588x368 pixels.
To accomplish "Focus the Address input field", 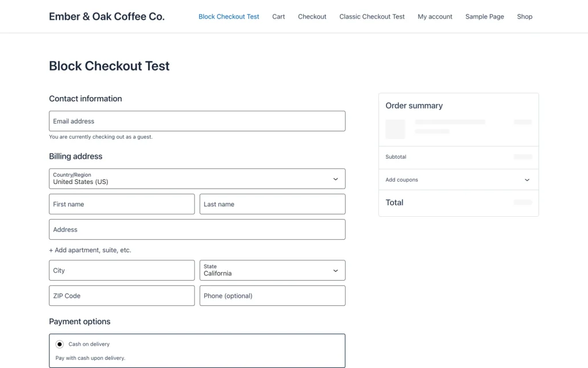I will [x=198, y=229].
